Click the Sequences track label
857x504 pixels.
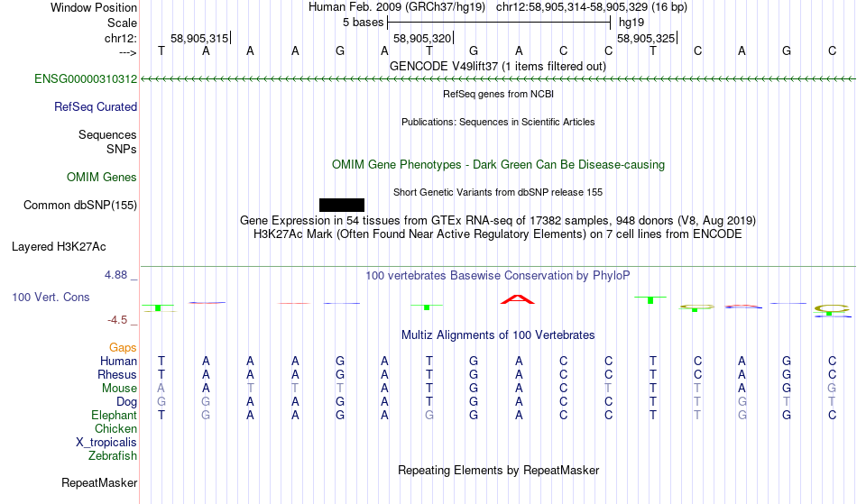tap(107, 134)
